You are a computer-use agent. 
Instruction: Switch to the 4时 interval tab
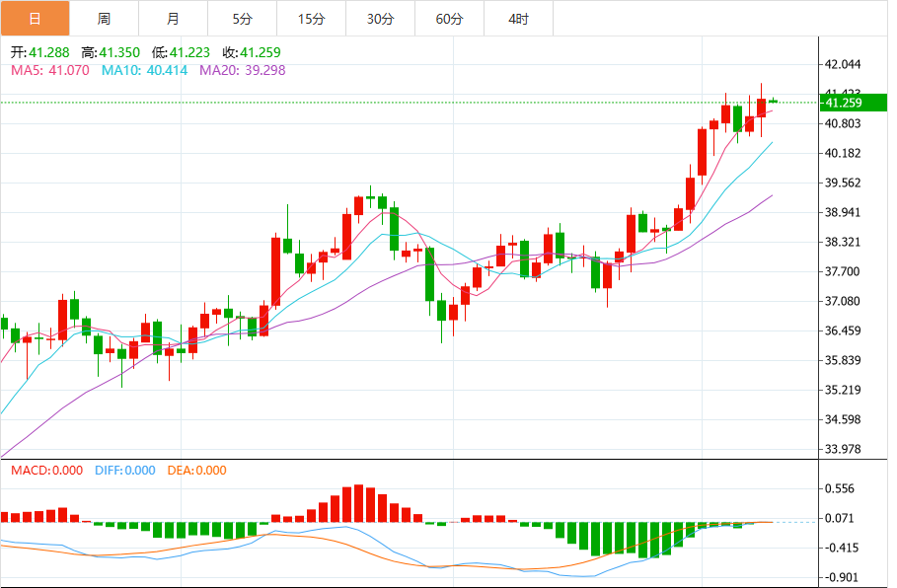519,19
